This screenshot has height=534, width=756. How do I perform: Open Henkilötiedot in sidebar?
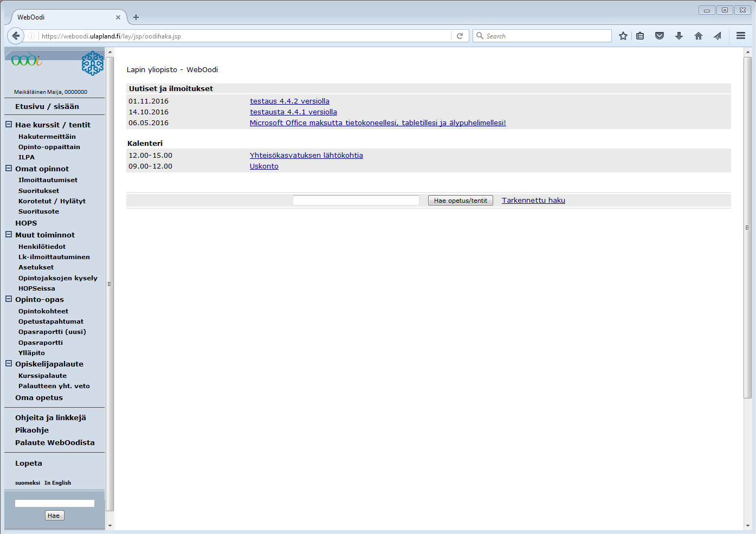point(42,247)
